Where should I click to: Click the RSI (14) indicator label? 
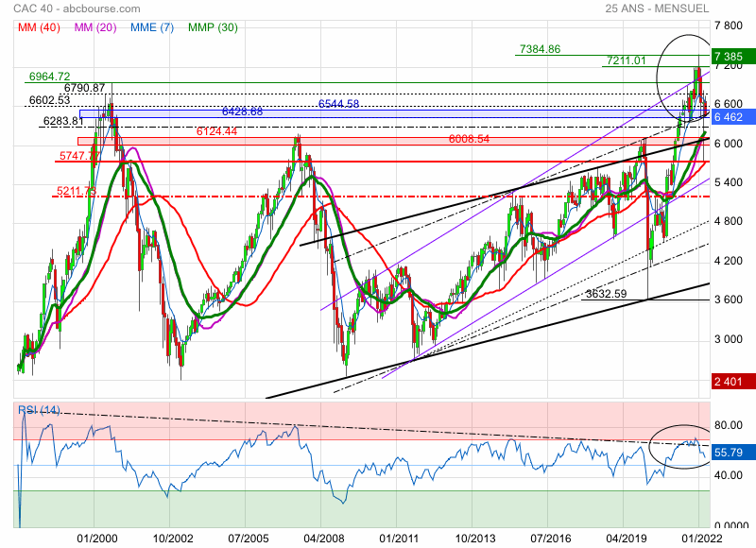[39, 410]
